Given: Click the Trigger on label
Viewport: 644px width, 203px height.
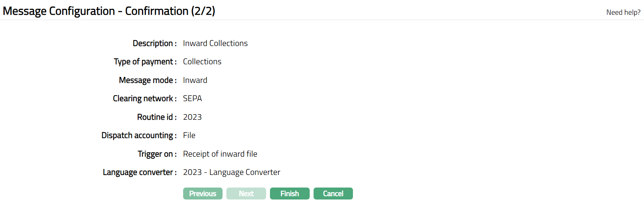Looking at the screenshot, I should pos(157,154).
